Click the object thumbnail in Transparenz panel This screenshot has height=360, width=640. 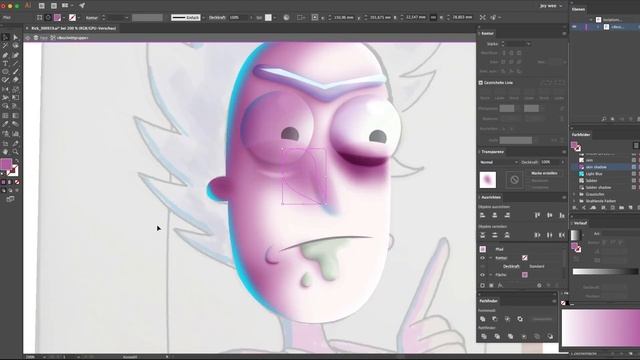488,180
